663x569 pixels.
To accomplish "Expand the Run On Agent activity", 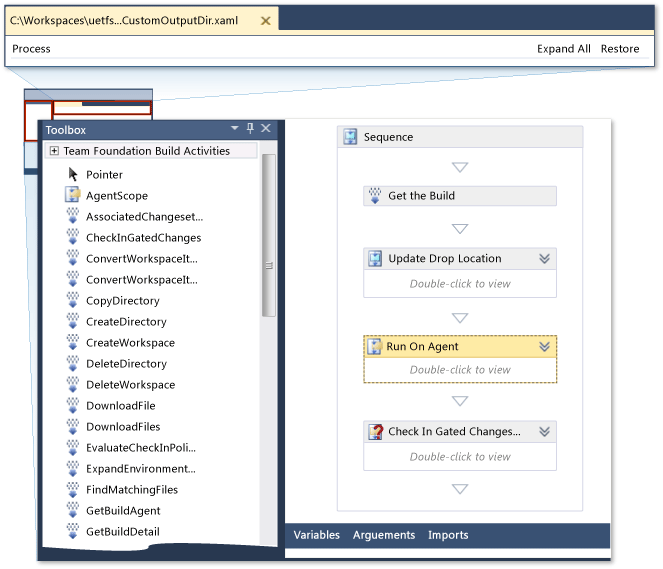I will pyautogui.click(x=545, y=347).
